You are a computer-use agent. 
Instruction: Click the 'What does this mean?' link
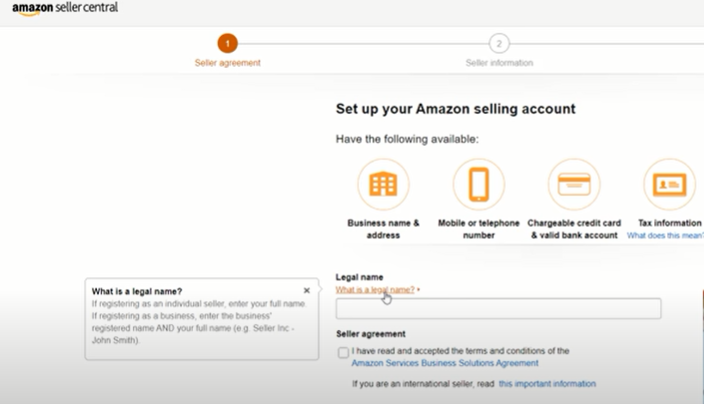pyautogui.click(x=665, y=235)
